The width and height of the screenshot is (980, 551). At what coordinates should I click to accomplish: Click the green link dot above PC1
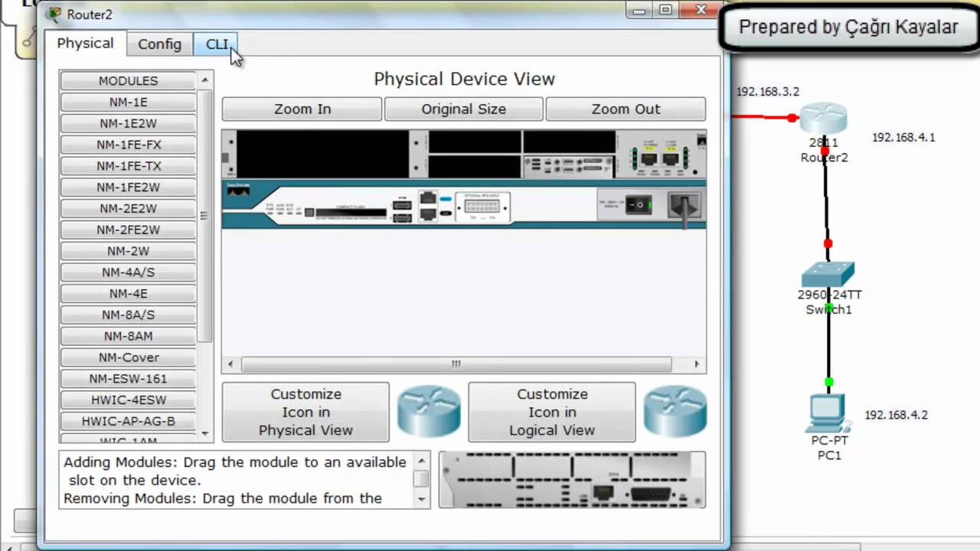pyautogui.click(x=828, y=382)
